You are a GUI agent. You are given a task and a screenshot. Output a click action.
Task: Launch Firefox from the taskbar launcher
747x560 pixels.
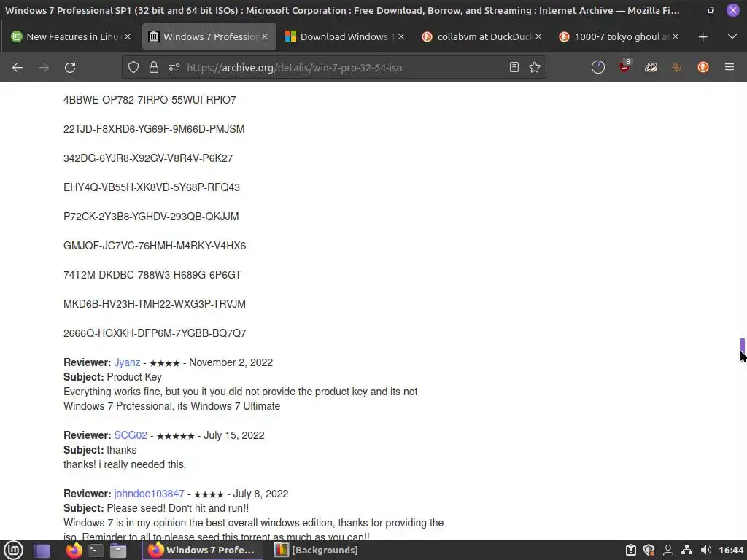click(74, 551)
